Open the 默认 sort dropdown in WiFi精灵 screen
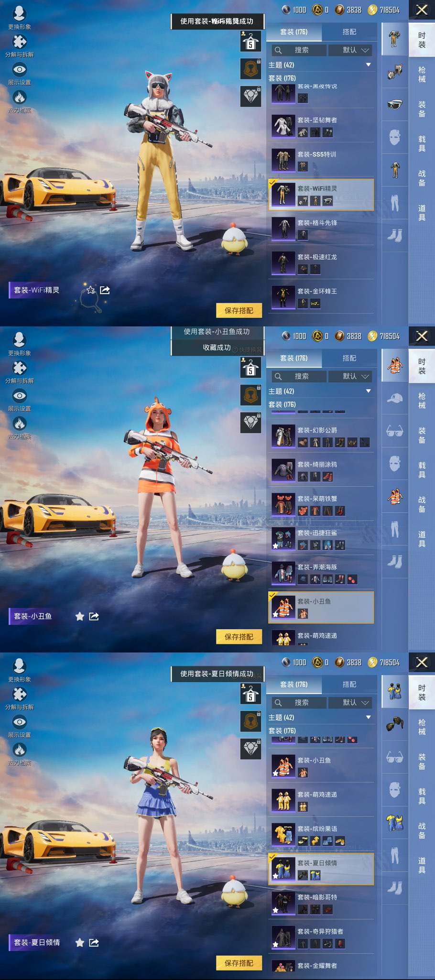 [350, 50]
